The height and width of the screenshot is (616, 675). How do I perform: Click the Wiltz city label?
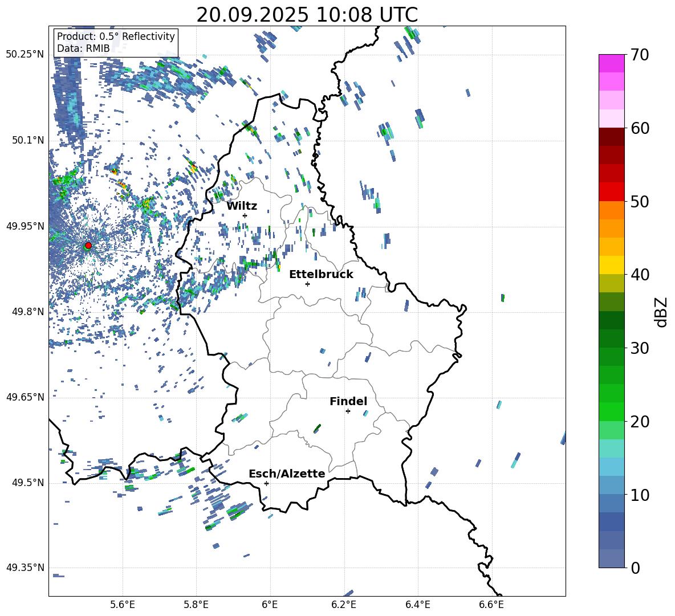pos(242,206)
